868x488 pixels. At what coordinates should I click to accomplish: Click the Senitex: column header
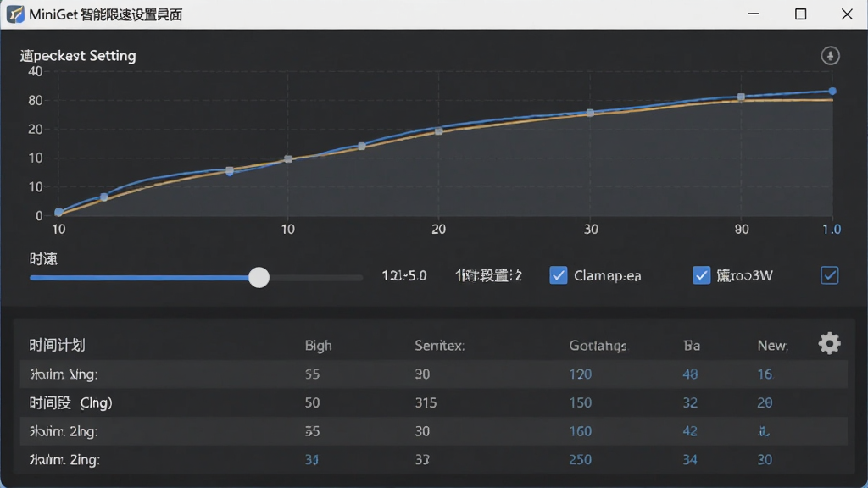point(440,346)
